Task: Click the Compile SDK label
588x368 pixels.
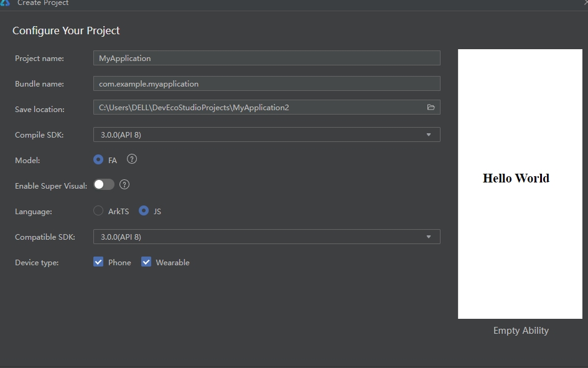Action: [x=39, y=135]
